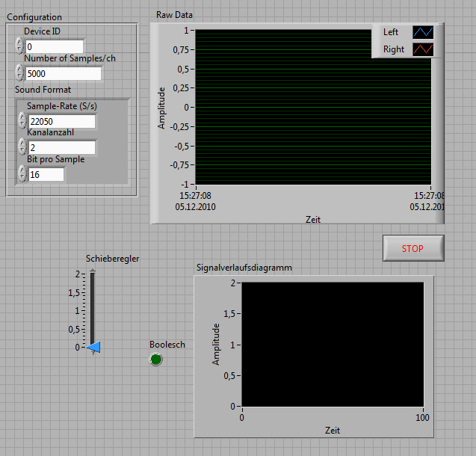
Task: Select the Device ID value field
Action: pos(54,47)
